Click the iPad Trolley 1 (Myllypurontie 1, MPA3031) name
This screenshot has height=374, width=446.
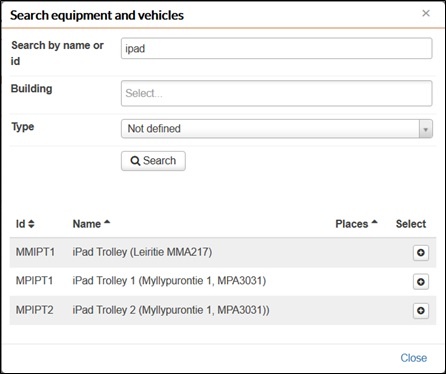click(169, 281)
